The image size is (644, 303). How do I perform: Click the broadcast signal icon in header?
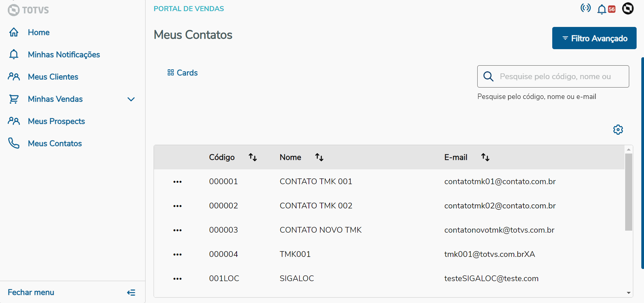pyautogui.click(x=586, y=8)
